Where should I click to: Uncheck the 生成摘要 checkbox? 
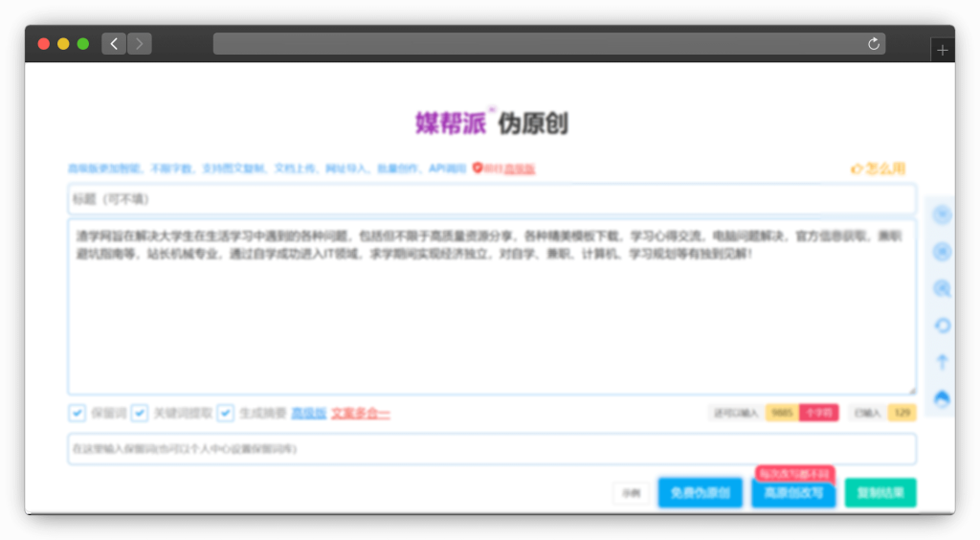point(226,414)
